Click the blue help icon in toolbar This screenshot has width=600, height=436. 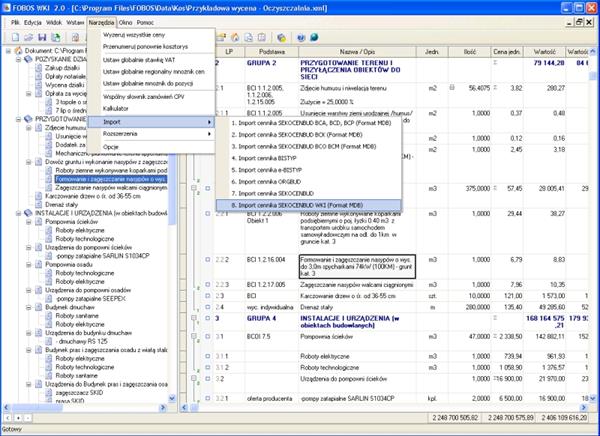click(300, 37)
